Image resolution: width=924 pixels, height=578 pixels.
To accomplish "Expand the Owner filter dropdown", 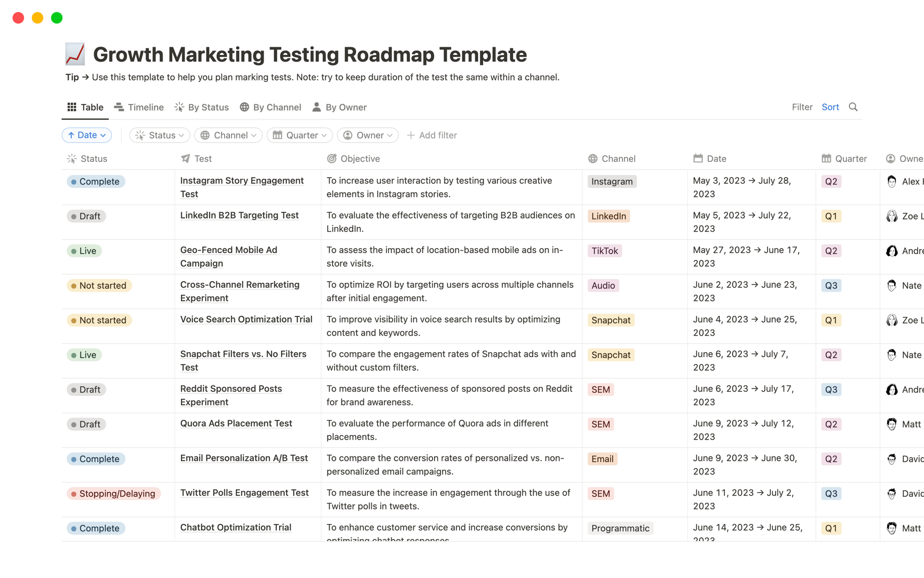I will coord(368,135).
